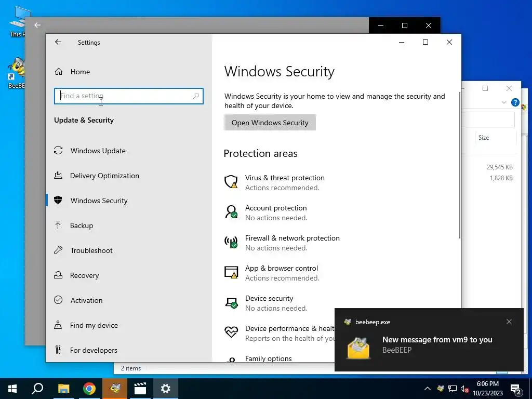532x399 pixels.
Task: Open Account protection area
Action: (x=276, y=212)
